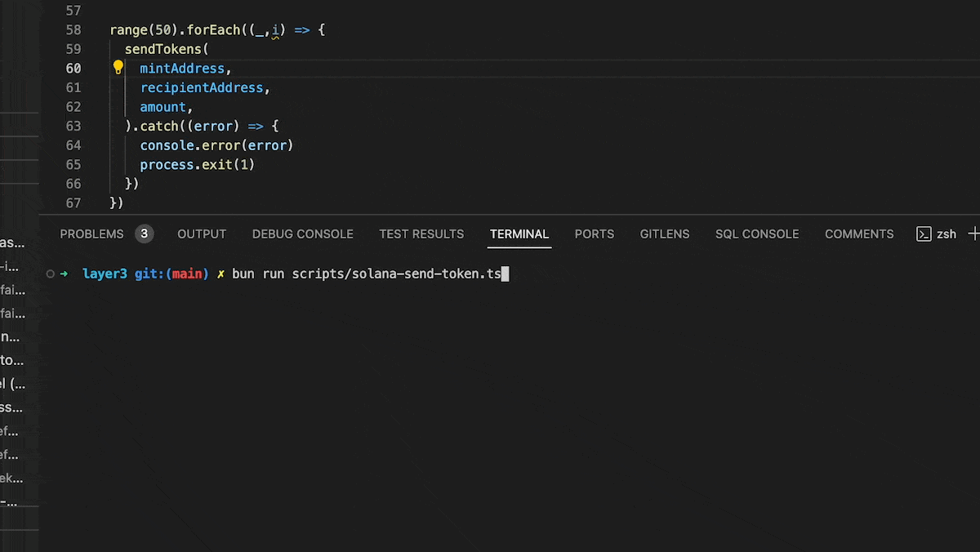Click scripts/solana-send-token.ts path in the terminal

pyautogui.click(x=396, y=274)
